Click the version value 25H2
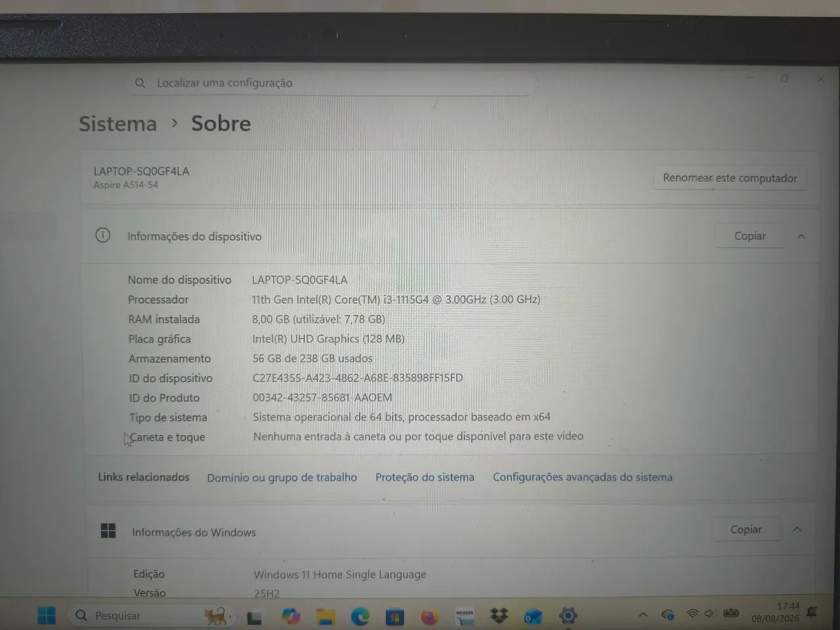 [x=267, y=593]
